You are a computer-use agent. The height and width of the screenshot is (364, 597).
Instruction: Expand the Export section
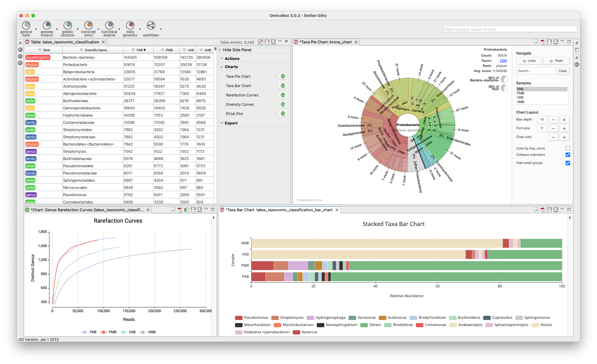(x=222, y=123)
